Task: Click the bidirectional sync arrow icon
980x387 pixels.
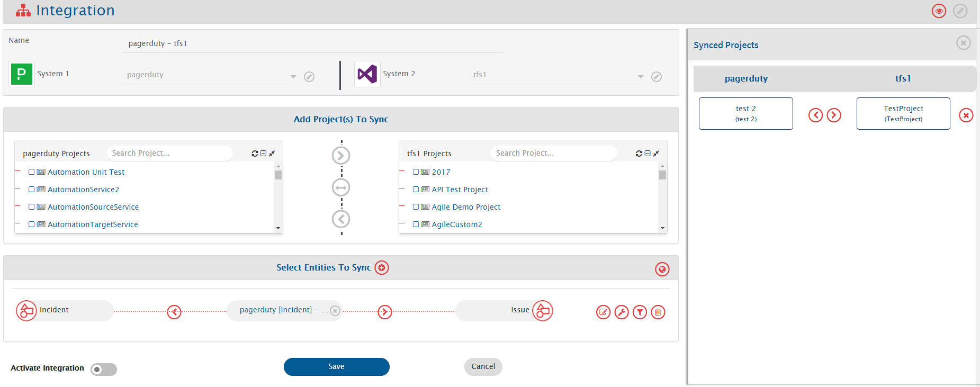Action: click(x=341, y=187)
